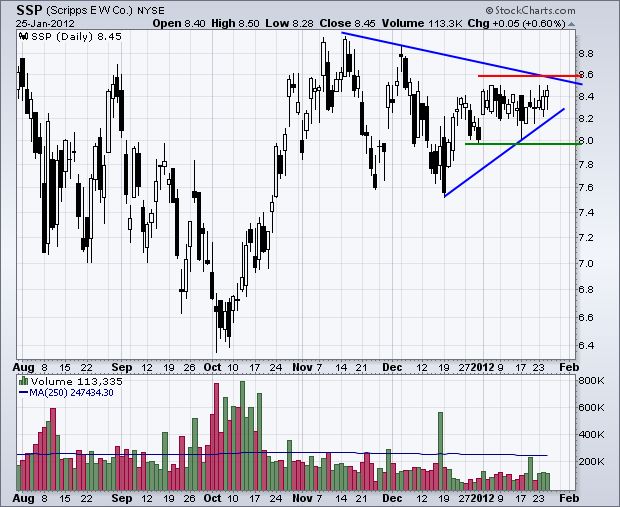This screenshot has width=620, height=507.
Task: Click the 8.6 price axis label
Action: click(x=586, y=74)
